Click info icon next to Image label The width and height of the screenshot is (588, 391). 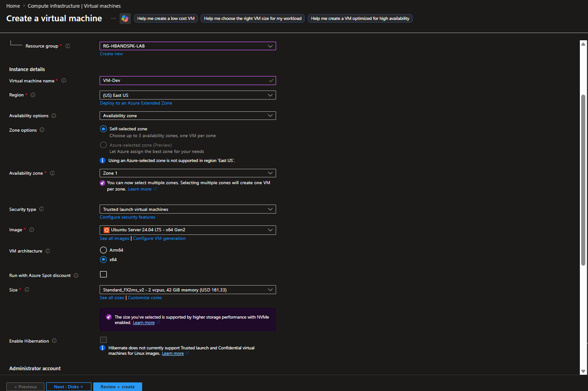32,230
